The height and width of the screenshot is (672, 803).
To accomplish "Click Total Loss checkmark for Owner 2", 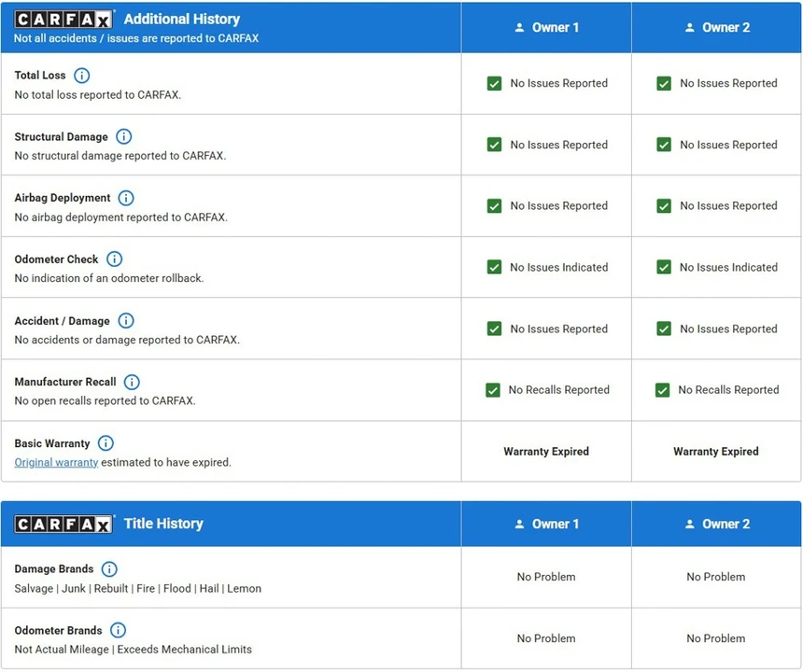I will [x=664, y=83].
